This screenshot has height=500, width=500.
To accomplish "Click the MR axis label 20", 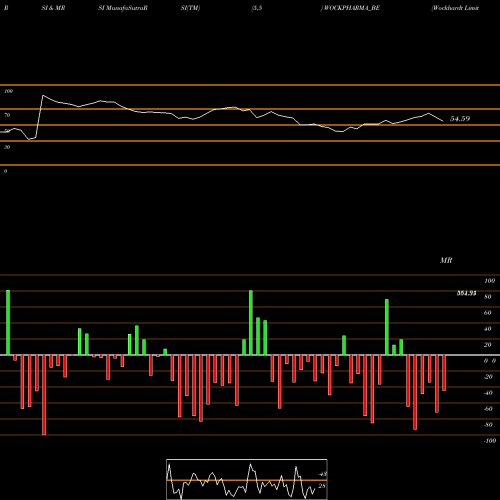I will 487,345.
